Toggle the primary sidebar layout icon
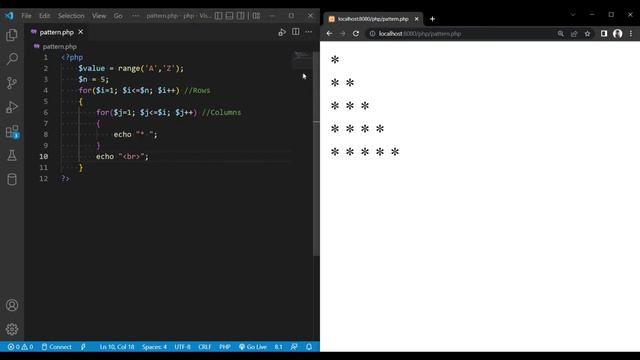Viewport: 640px width, 360px height. (x=218, y=16)
